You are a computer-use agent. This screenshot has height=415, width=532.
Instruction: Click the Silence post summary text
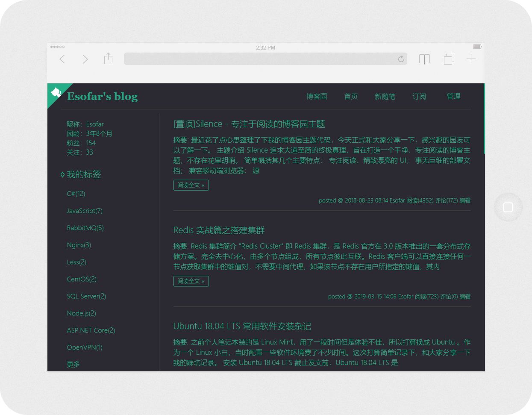click(322, 156)
